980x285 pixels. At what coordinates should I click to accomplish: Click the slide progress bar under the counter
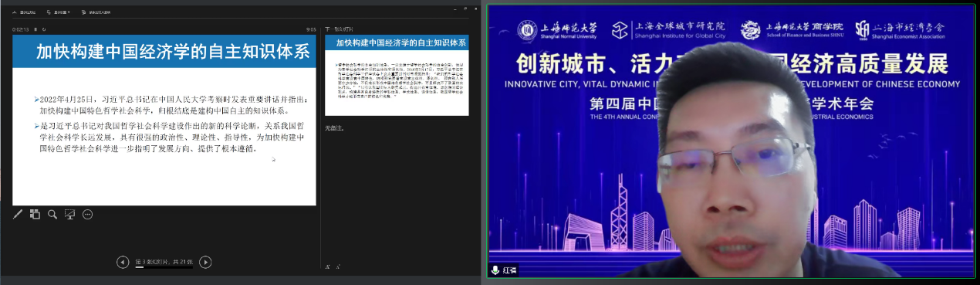[x=164, y=267]
